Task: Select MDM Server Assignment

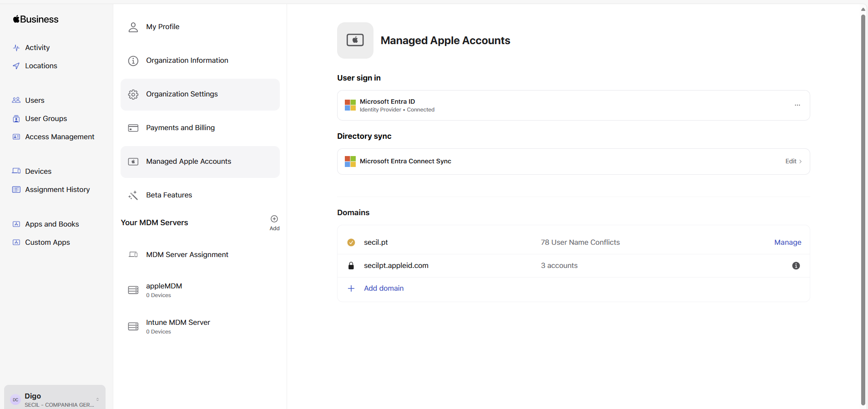Action: pyautogui.click(x=187, y=255)
